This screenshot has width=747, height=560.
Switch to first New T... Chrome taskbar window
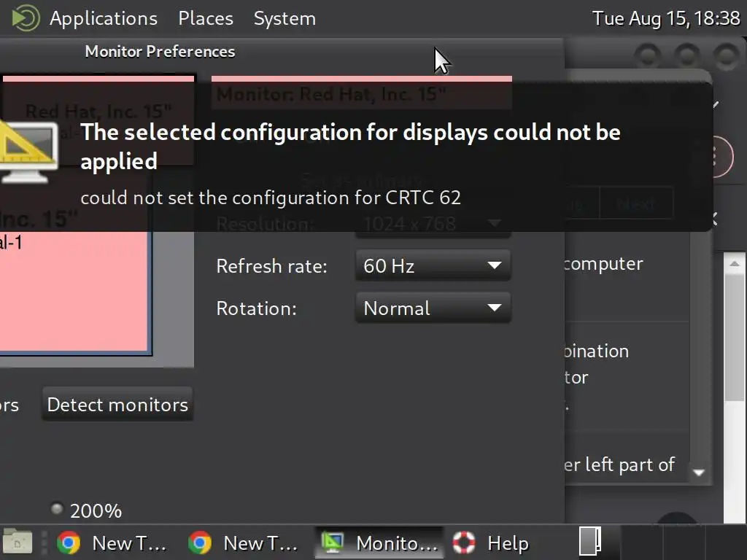[112, 542]
